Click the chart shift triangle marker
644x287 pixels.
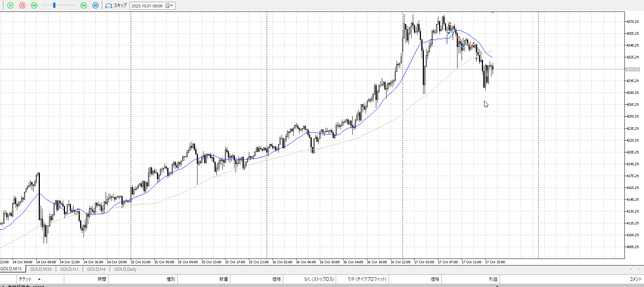point(493,13)
